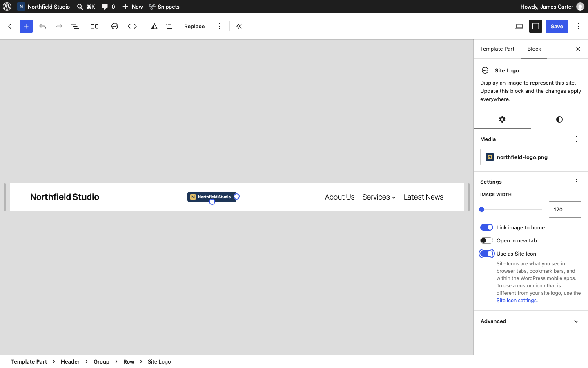Open the command palette search icon
Screen dimensions: 588x368
pos(80,7)
